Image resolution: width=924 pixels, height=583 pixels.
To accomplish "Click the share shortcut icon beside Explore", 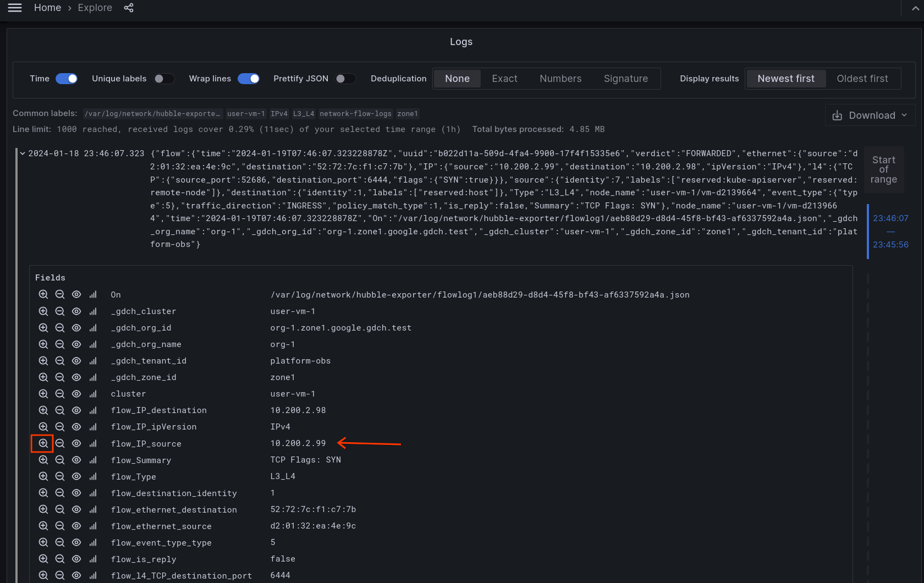I will click(129, 8).
